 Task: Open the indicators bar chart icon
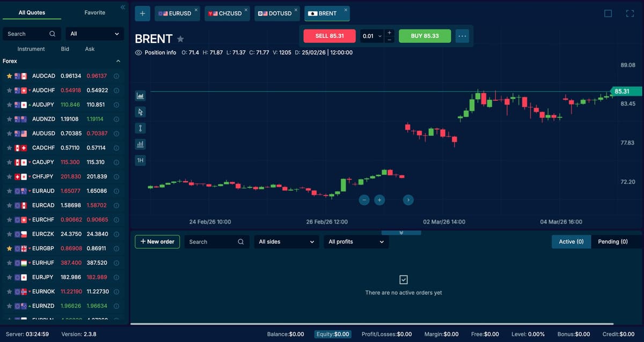pos(140,144)
